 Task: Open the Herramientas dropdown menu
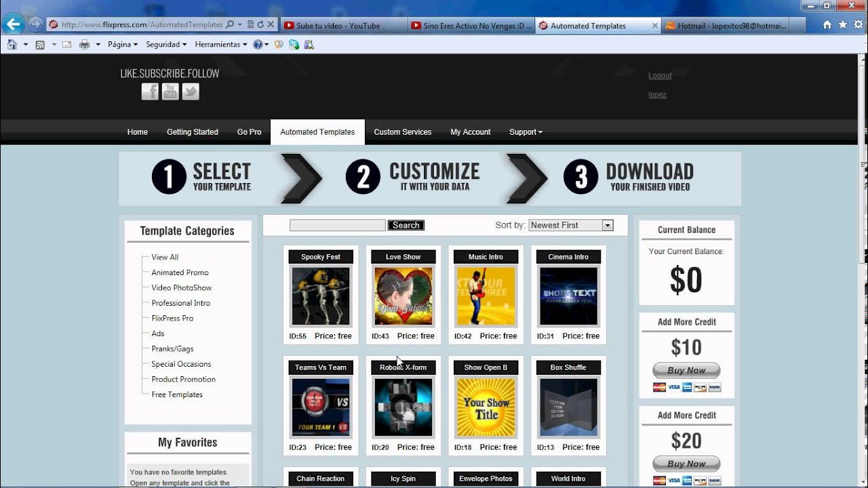point(221,45)
